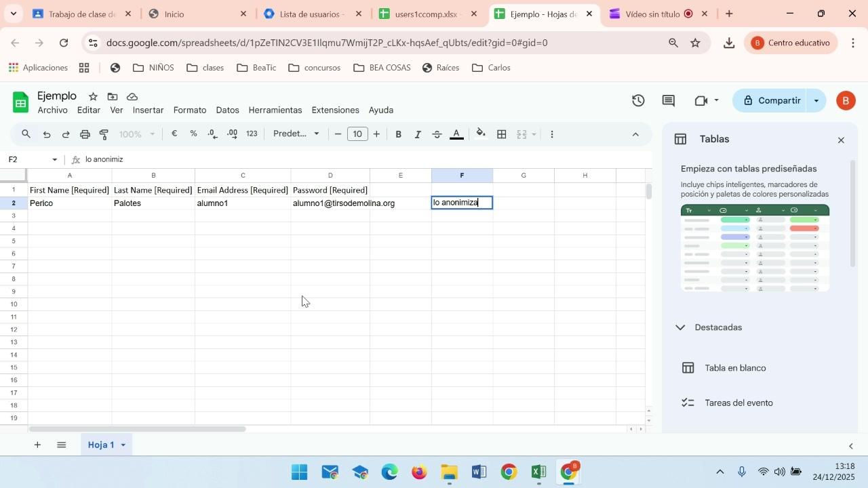Viewport: 868px width, 488px height.
Task: Open the Hoja 1 tab options arrow
Action: 123,445
